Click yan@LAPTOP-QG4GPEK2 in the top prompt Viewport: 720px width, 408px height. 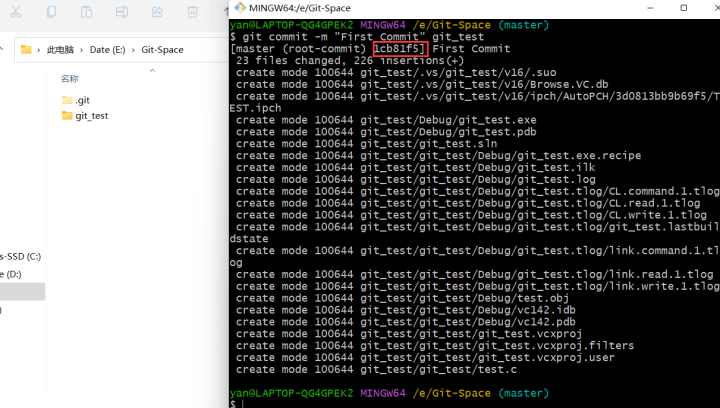tap(292, 25)
